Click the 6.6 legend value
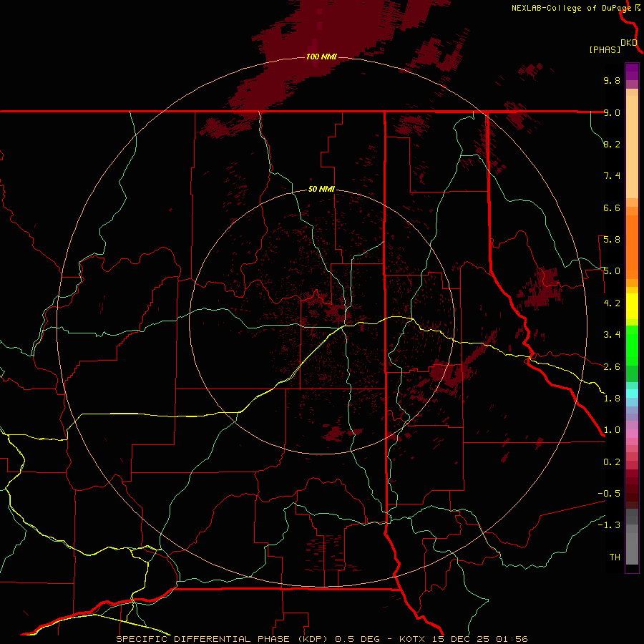 tap(612, 208)
